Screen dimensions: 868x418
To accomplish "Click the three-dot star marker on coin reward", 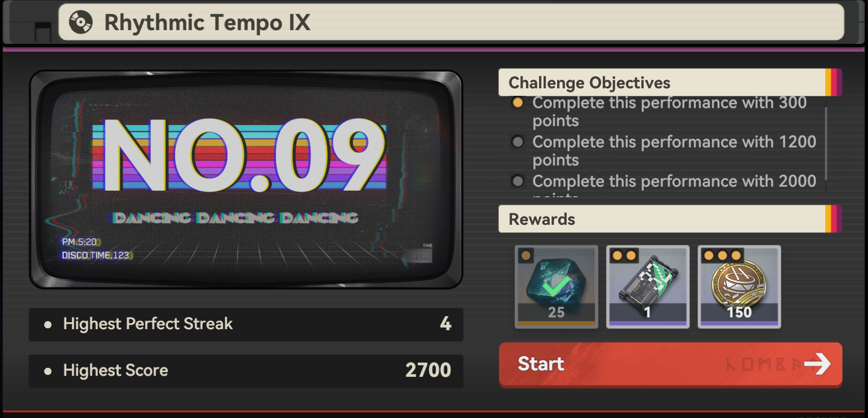I will [723, 255].
